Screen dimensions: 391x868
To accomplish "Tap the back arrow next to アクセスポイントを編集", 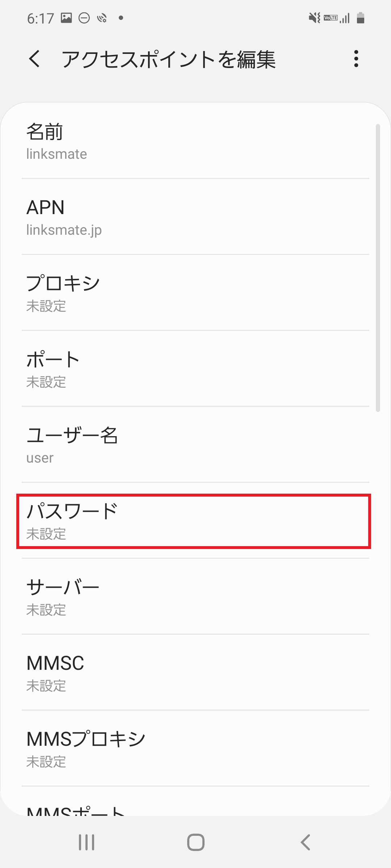I will pos(35,59).
